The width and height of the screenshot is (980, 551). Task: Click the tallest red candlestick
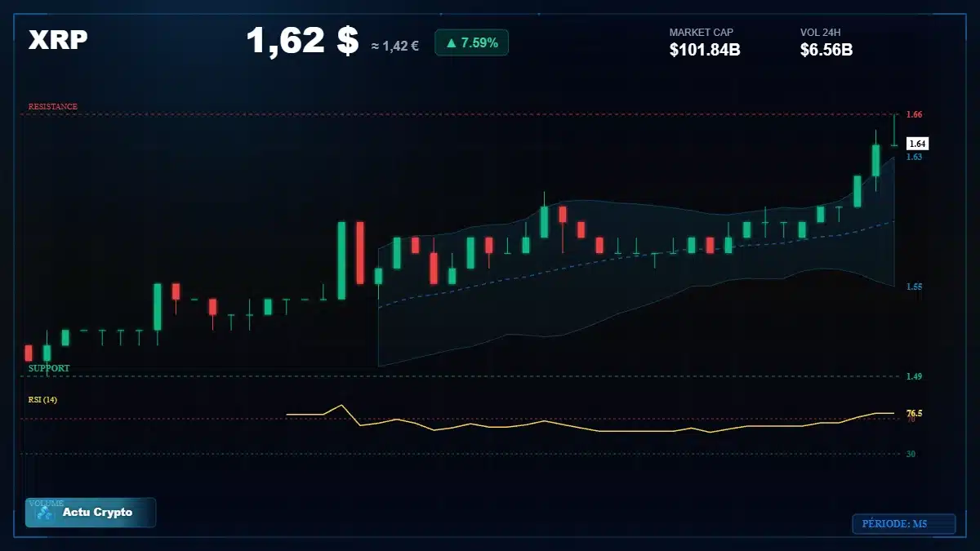pos(360,252)
